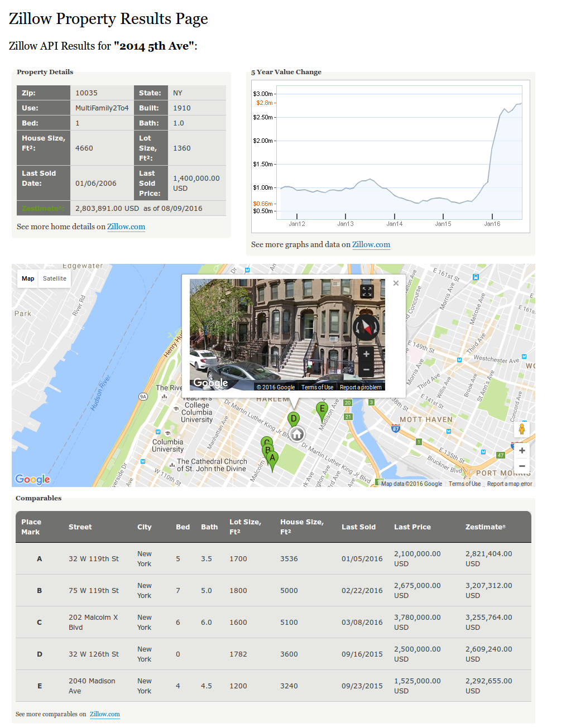Screen dimensions: 571x728
Task: Select the Map view tab
Action: [28, 279]
